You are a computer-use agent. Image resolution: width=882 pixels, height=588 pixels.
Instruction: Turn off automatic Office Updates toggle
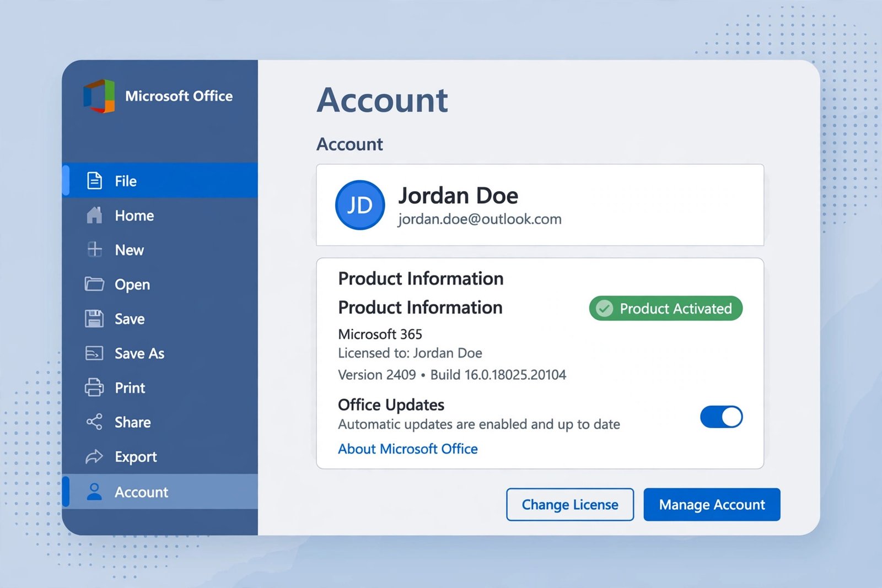721,417
